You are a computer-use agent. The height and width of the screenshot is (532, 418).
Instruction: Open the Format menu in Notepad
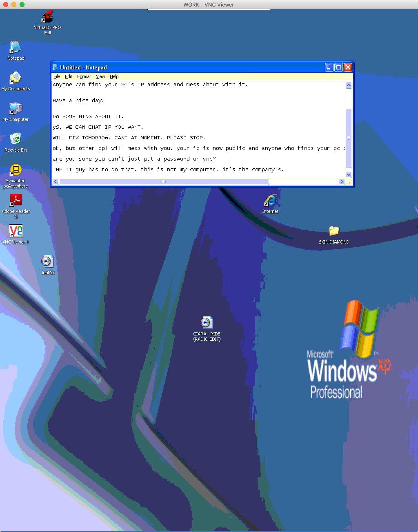(x=84, y=76)
